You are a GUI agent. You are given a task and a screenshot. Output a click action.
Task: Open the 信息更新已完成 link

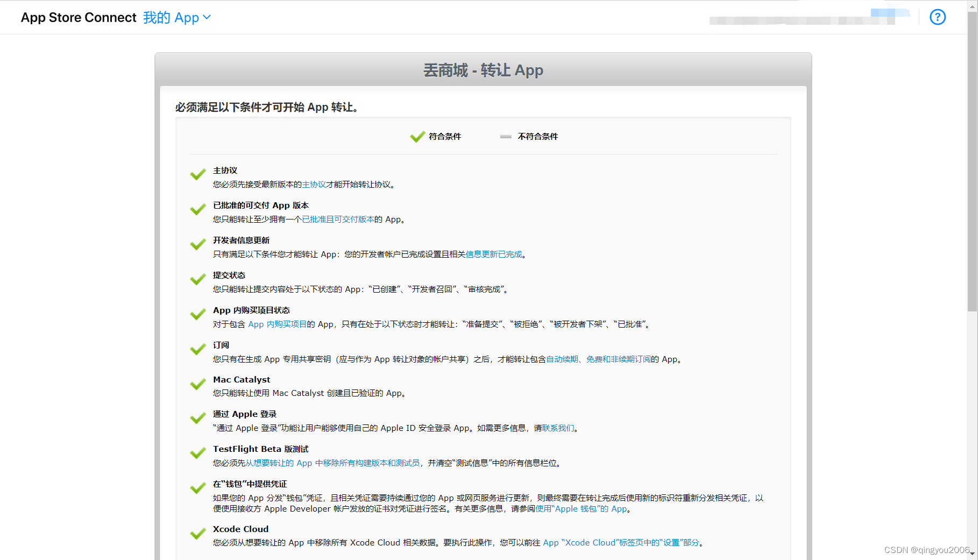click(494, 254)
